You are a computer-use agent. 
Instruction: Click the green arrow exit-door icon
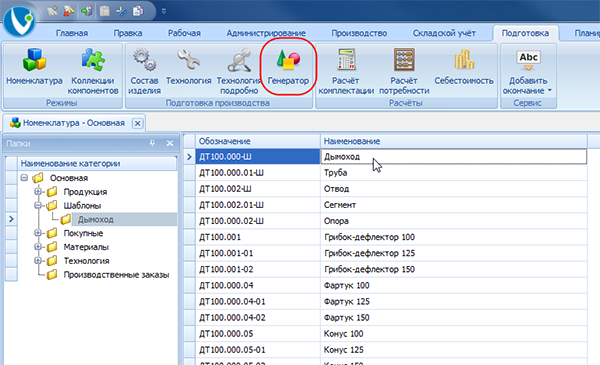[86, 11]
